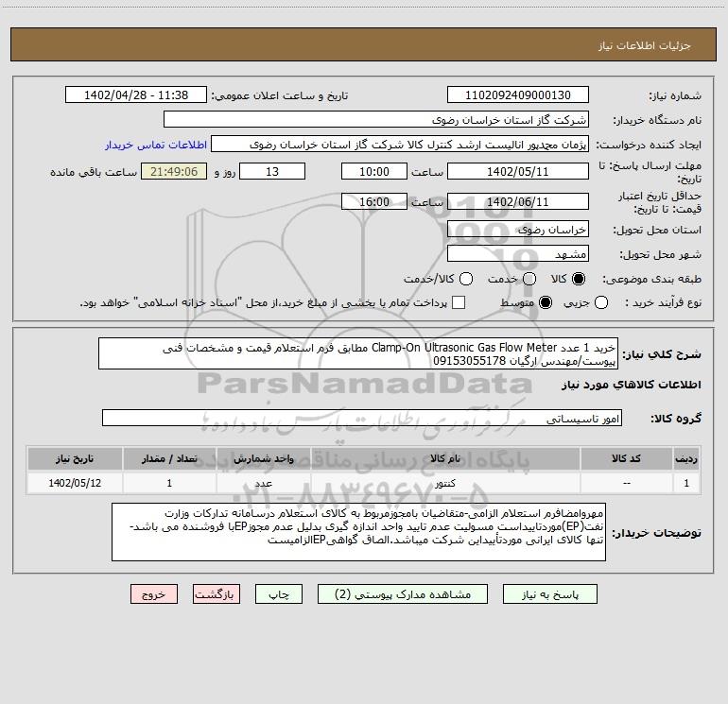The height and width of the screenshot is (704, 728).
Task: Click the خروج exit button
Action: click(x=154, y=594)
